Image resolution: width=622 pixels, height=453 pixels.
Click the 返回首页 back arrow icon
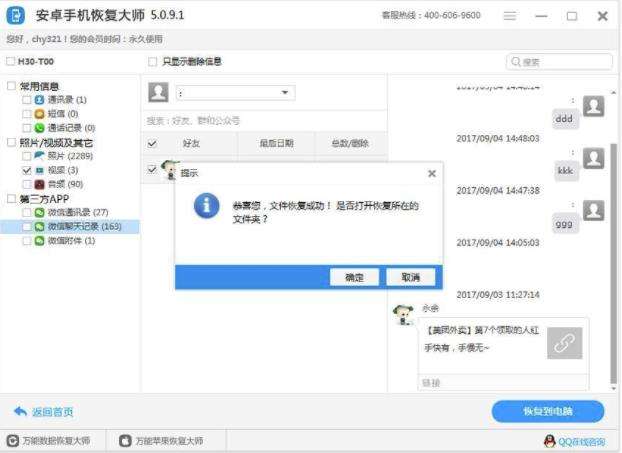(20, 411)
